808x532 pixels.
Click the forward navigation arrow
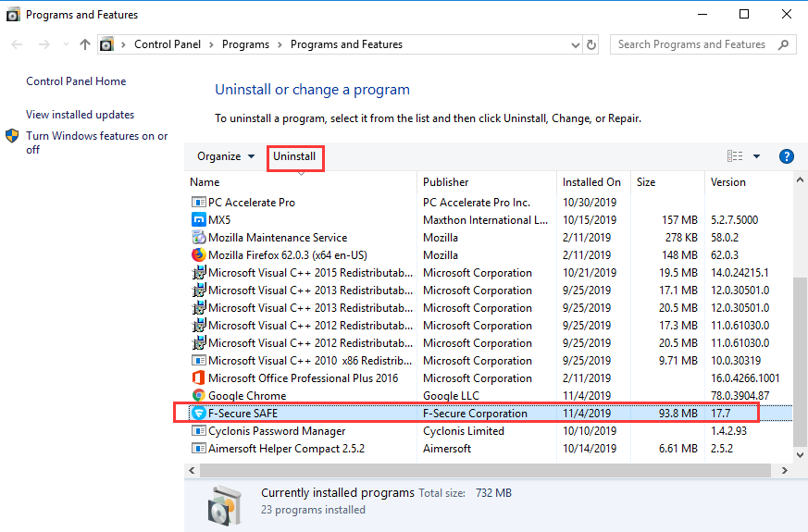44,44
